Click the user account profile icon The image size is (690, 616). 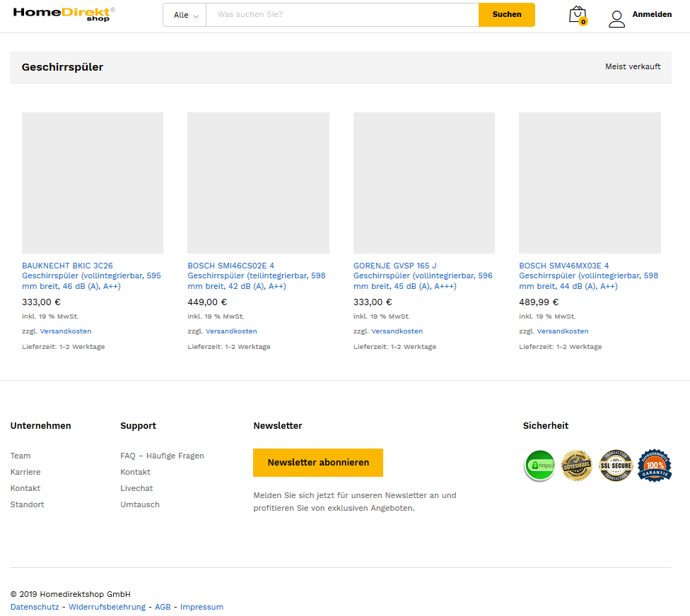(616, 19)
